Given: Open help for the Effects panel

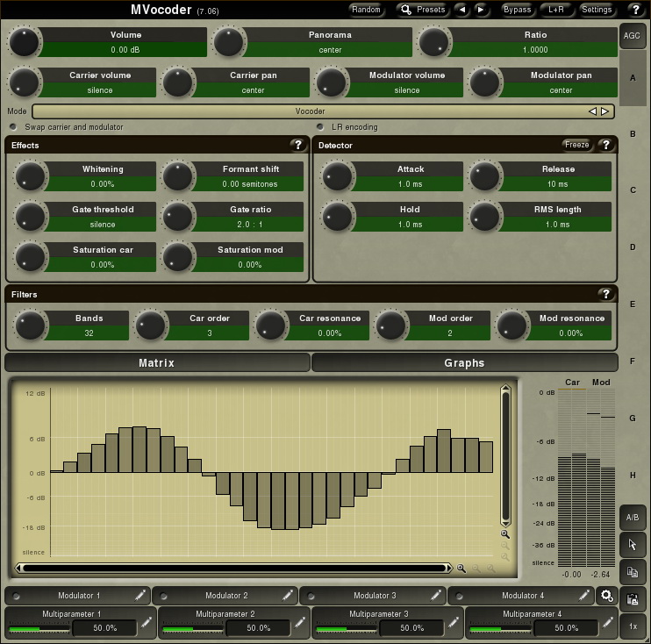Looking at the screenshot, I should point(297,145).
